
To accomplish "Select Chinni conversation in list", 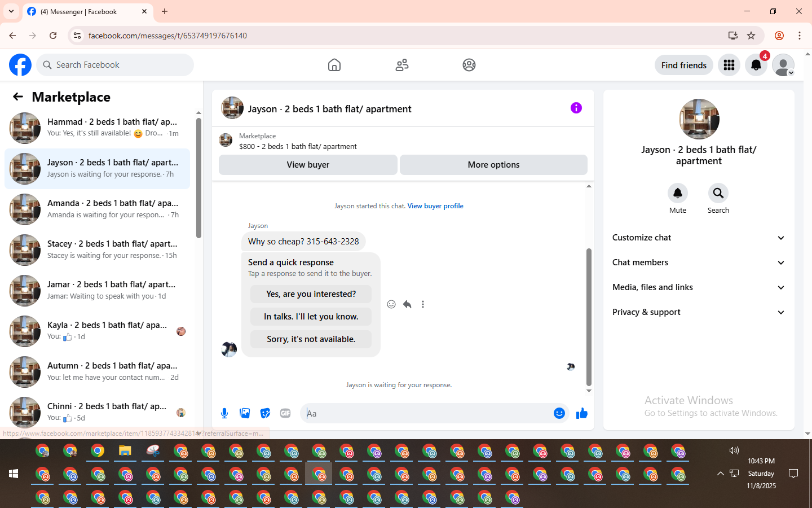I will point(97,413).
